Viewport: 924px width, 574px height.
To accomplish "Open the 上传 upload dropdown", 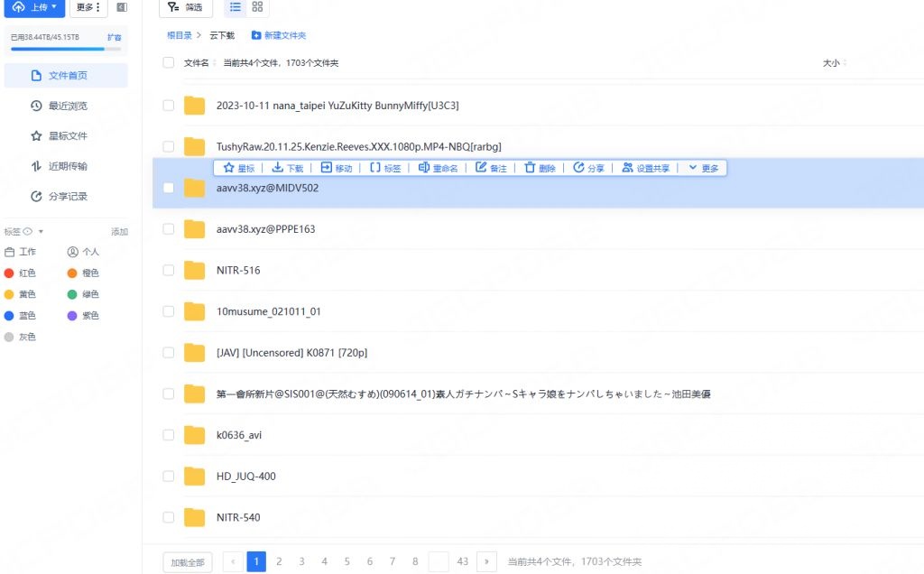I will tap(34, 8).
